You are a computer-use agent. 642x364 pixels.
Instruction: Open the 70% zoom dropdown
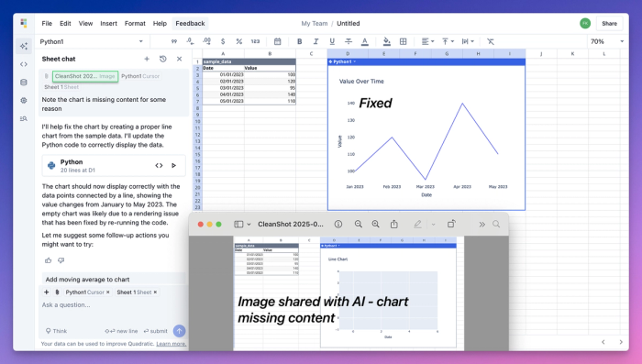pos(607,41)
